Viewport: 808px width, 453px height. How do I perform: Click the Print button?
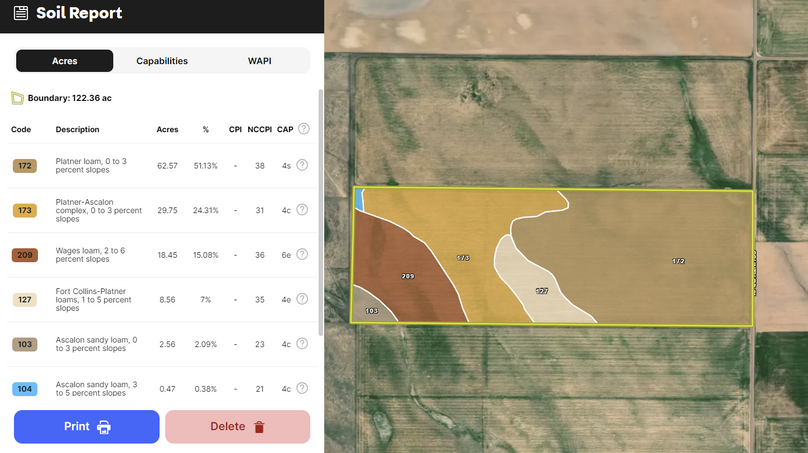click(86, 427)
